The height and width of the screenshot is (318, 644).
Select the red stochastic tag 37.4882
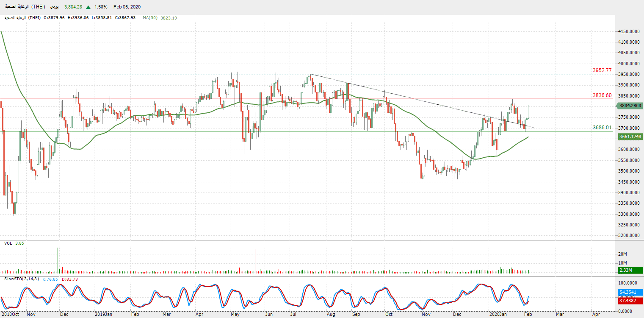[630, 301]
